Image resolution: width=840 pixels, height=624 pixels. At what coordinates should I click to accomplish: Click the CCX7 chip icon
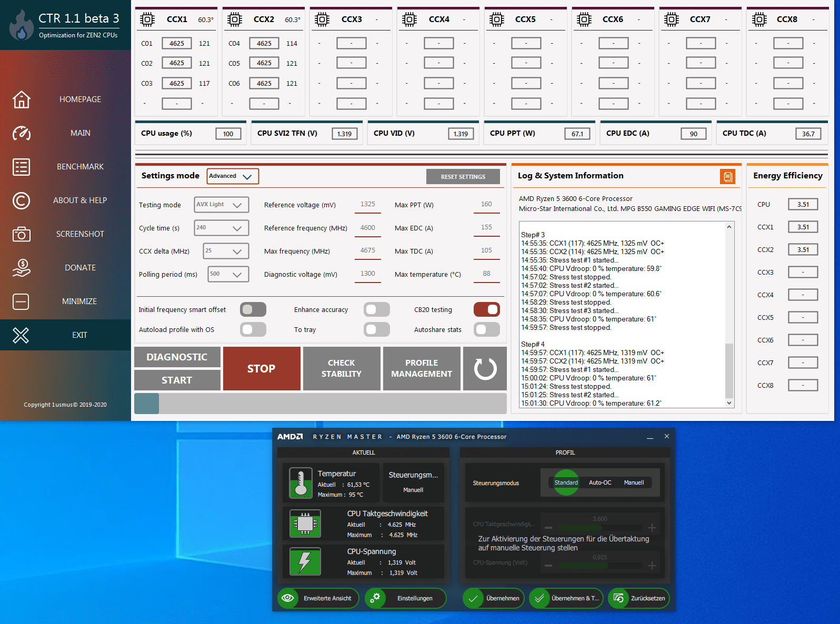point(672,19)
